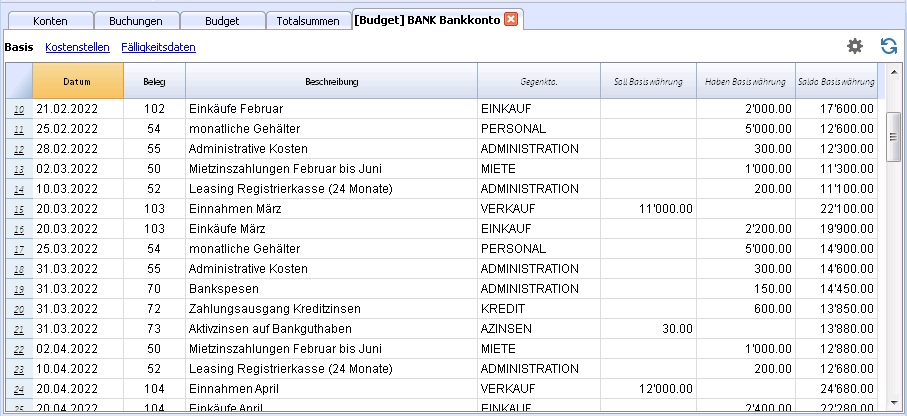Select the AZINSEN counter-account cell
The height and width of the screenshot is (416, 907).
[539, 329]
